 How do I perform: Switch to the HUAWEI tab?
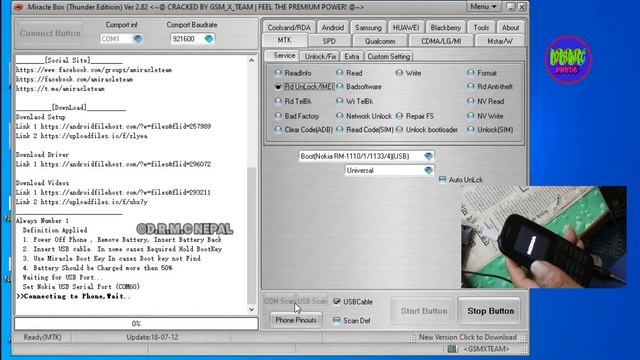click(406, 27)
